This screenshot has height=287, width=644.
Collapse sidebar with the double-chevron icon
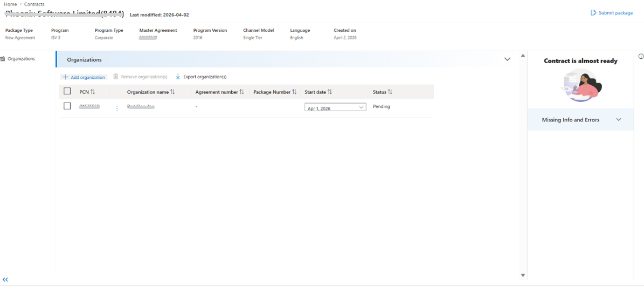[5, 279]
